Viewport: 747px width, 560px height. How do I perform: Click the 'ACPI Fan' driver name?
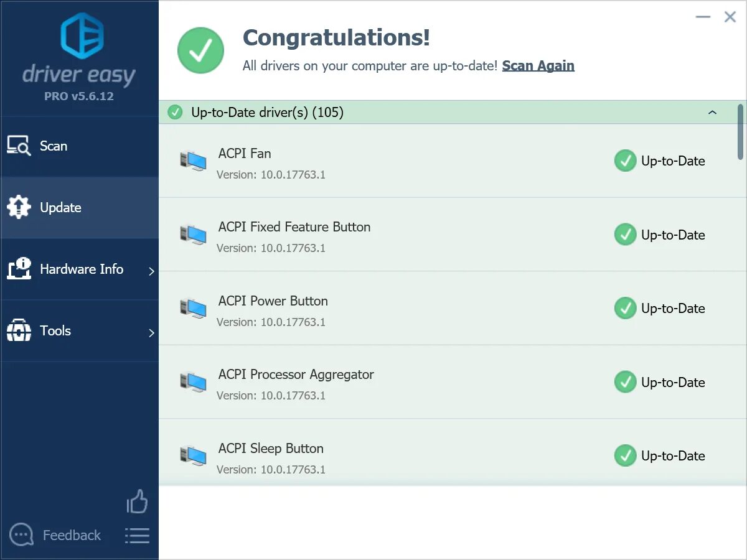click(x=245, y=153)
